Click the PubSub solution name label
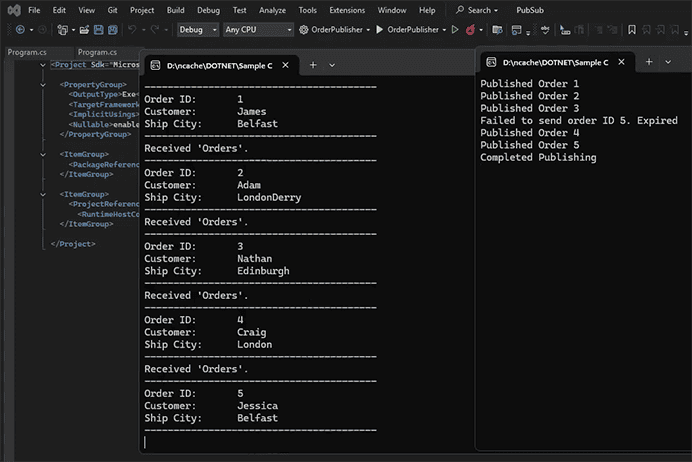This screenshot has width=692, height=462. [x=530, y=10]
